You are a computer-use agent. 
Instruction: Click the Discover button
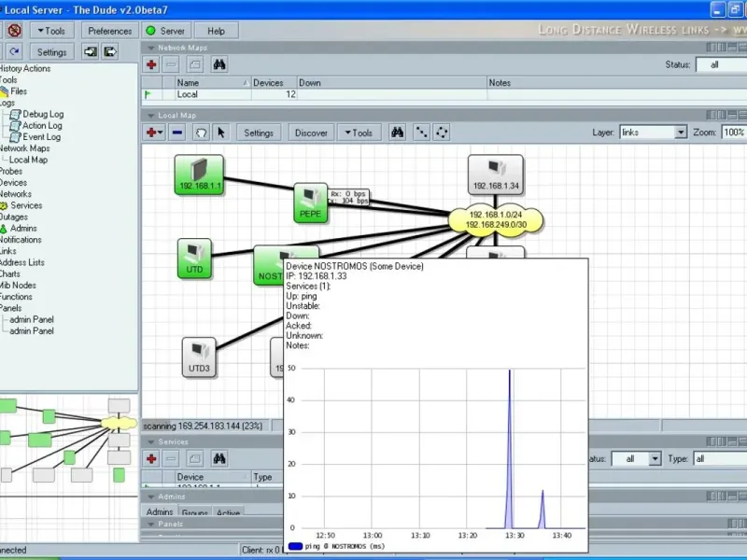coord(311,133)
